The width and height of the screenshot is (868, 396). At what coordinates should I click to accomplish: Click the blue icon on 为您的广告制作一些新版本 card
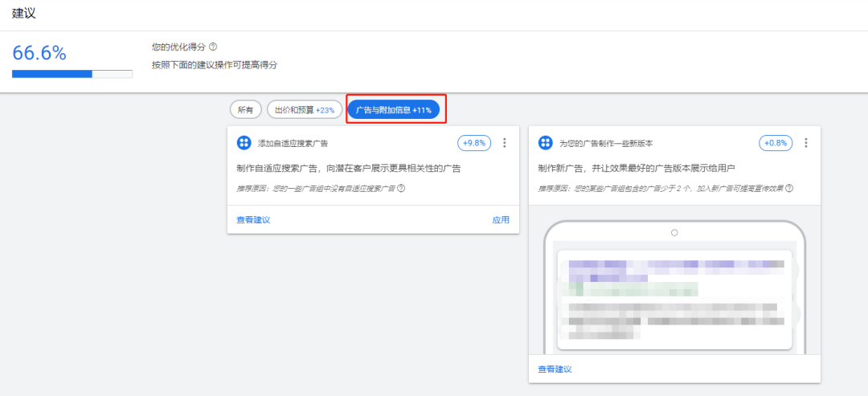click(x=546, y=143)
